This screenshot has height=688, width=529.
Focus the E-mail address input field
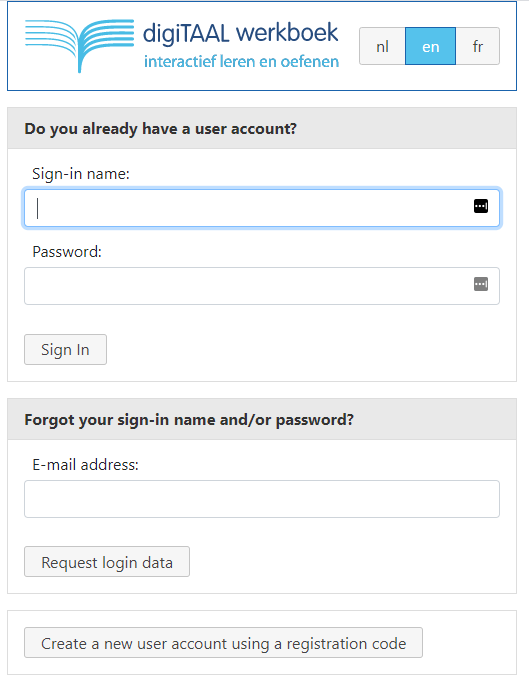(x=262, y=499)
